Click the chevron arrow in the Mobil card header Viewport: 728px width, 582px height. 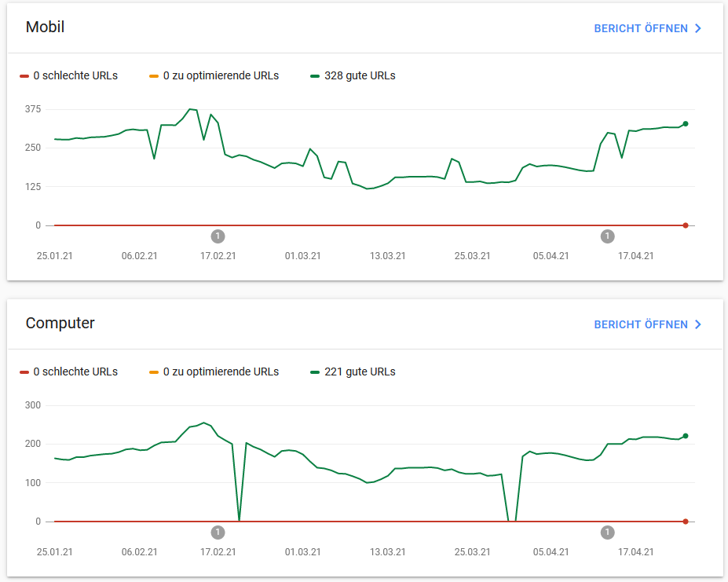[697, 28]
